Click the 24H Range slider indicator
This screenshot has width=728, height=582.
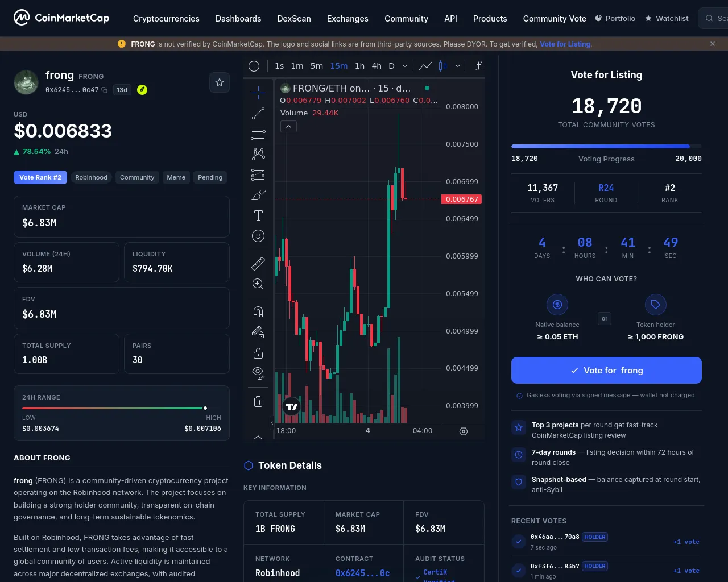coord(205,408)
